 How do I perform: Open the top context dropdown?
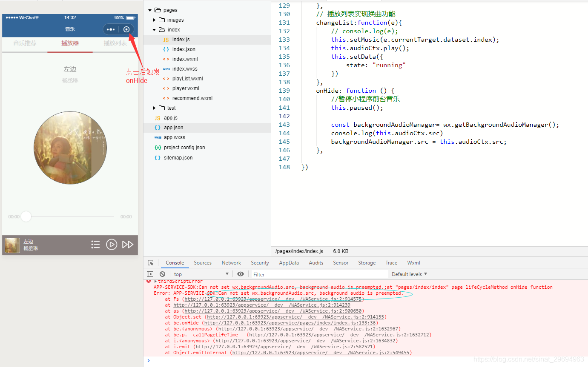[x=201, y=274]
